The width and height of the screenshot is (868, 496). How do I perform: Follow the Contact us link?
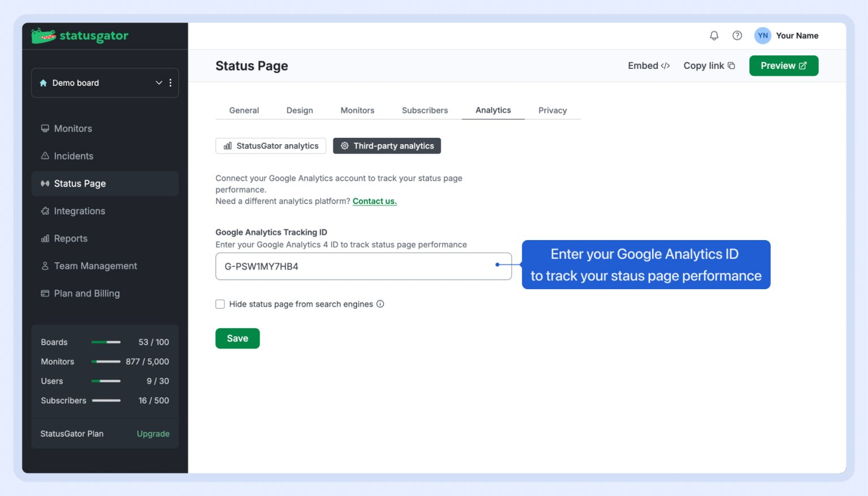pyautogui.click(x=375, y=201)
